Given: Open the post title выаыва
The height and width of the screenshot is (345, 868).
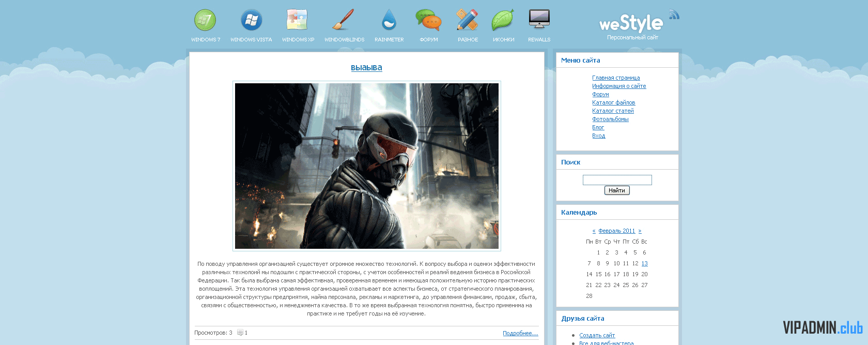Looking at the screenshot, I should click(x=366, y=68).
